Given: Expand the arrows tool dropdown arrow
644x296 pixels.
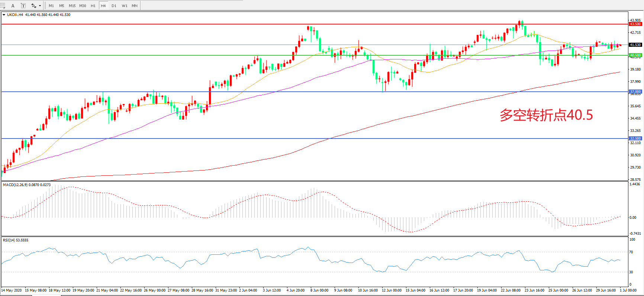Looking at the screenshot, I should click(x=40, y=6).
